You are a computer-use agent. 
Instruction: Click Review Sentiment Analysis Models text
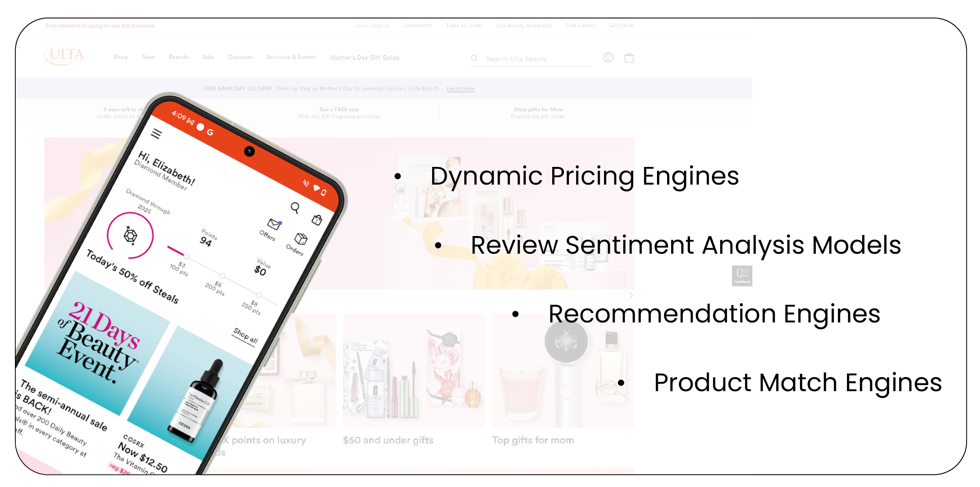point(686,245)
